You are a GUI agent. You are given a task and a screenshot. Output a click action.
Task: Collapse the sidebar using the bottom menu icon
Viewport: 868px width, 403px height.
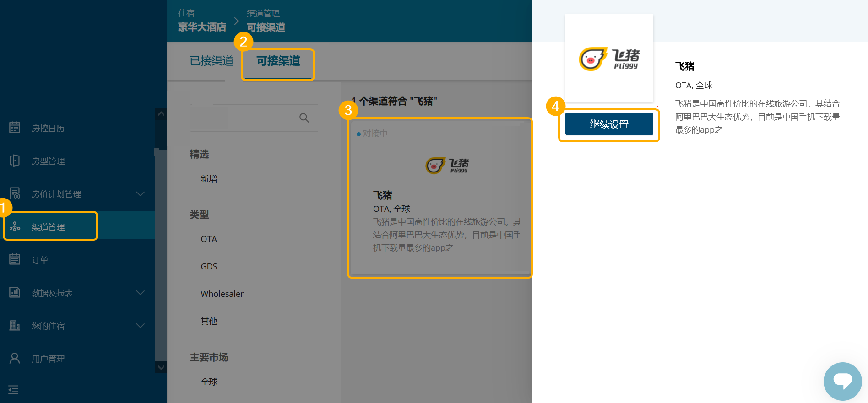(x=13, y=390)
